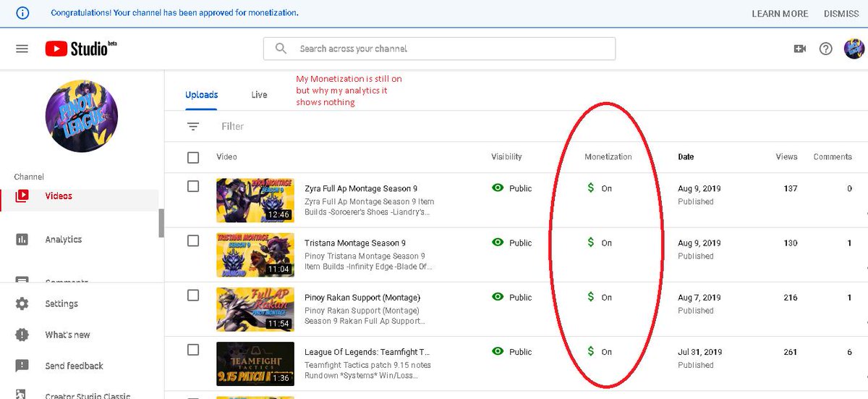
Task: Click the Public eye icon for Rakan
Action: [x=498, y=296]
